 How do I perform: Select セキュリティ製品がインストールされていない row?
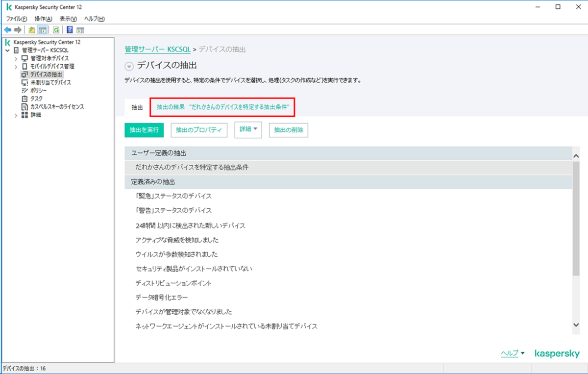tap(348, 269)
